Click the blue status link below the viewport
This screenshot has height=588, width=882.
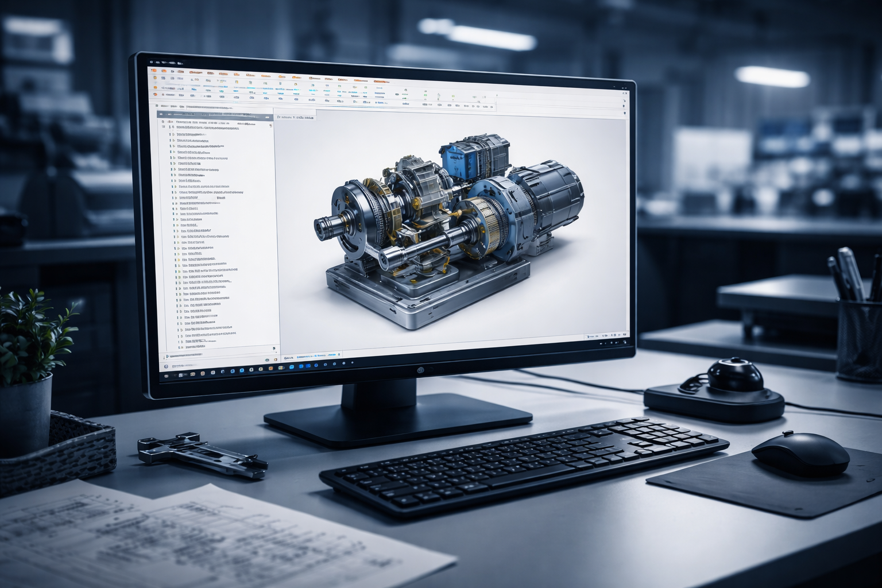301,357
